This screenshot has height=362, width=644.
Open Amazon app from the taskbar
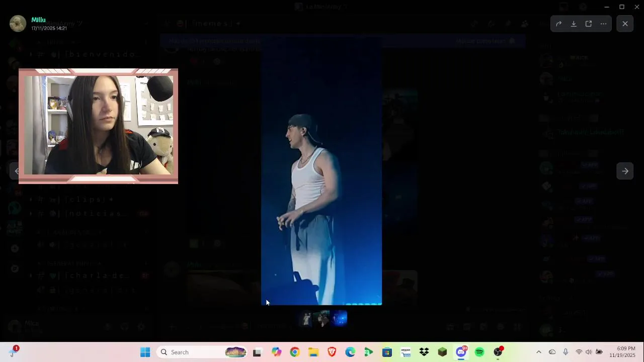click(x=406, y=352)
